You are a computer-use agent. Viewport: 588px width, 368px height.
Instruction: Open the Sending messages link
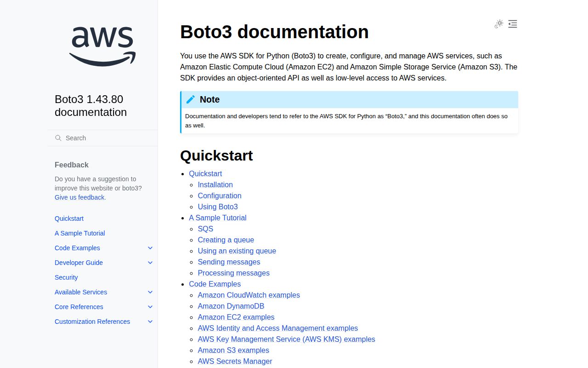(x=229, y=262)
